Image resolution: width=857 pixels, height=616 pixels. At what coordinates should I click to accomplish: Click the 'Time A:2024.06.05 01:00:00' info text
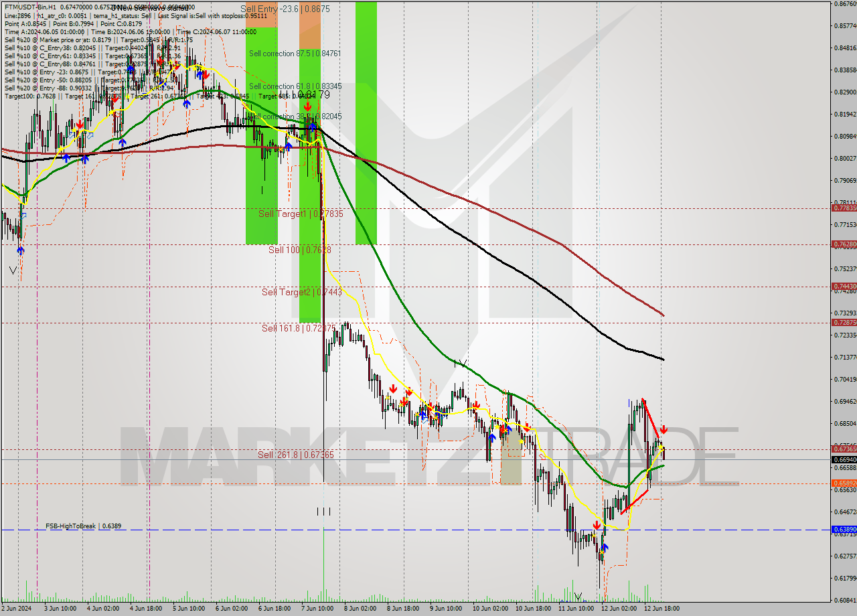pos(44,31)
